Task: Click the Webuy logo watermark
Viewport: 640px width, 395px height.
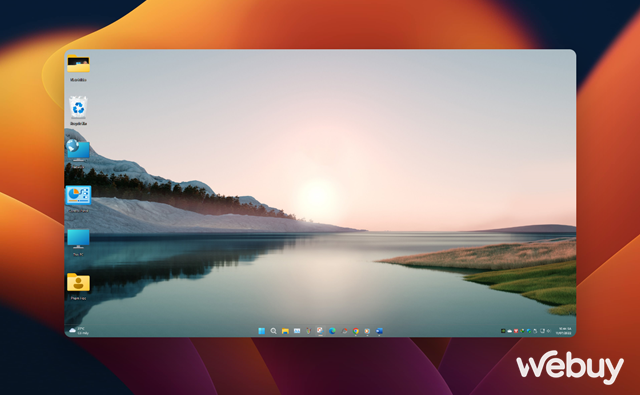Action: pyautogui.click(x=570, y=367)
